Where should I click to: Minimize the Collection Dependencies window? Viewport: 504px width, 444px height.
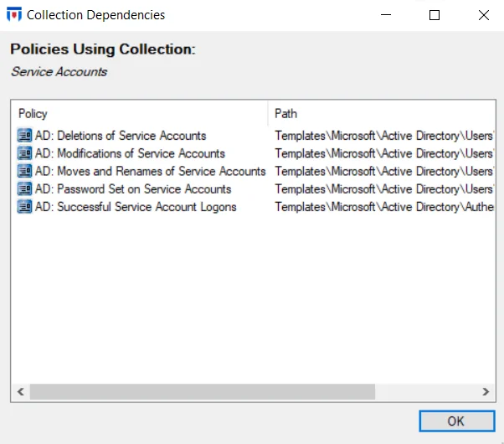(x=386, y=15)
